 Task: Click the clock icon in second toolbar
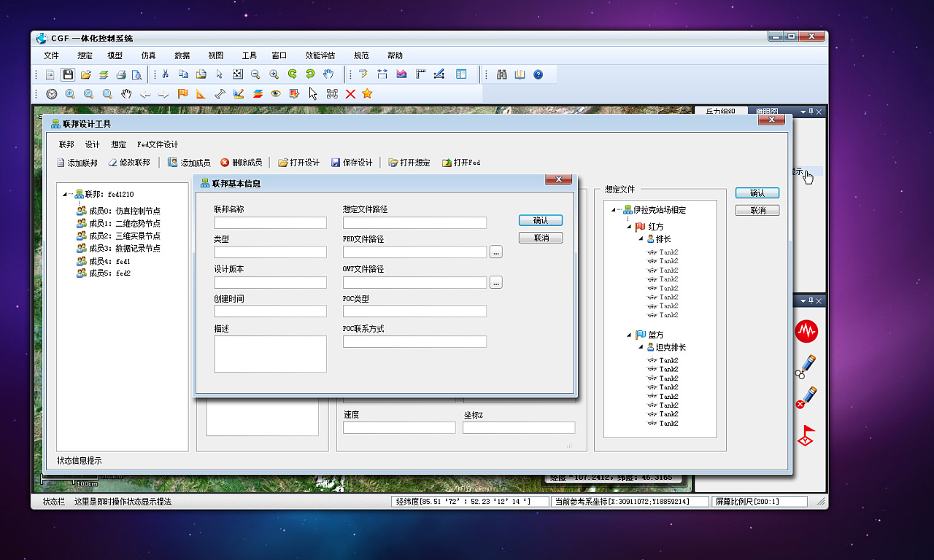point(52,93)
